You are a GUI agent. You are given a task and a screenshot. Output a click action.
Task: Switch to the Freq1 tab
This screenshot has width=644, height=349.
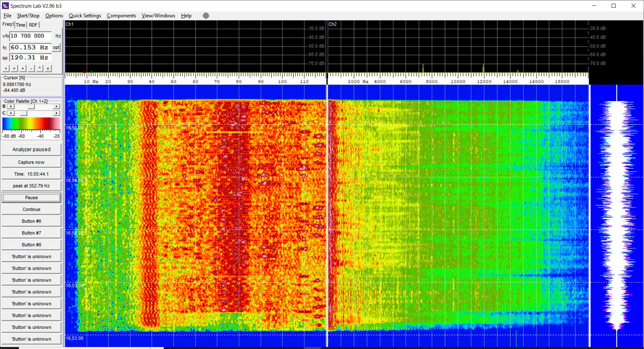(x=8, y=24)
